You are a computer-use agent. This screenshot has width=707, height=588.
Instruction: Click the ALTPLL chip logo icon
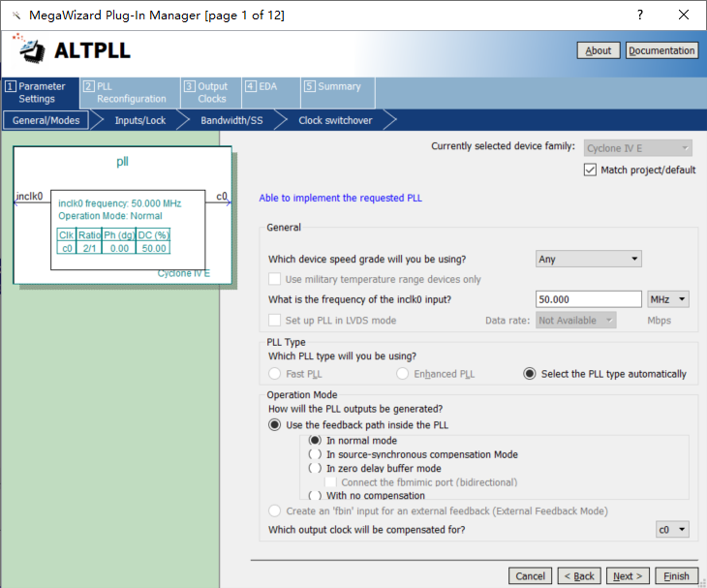[x=29, y=48]
